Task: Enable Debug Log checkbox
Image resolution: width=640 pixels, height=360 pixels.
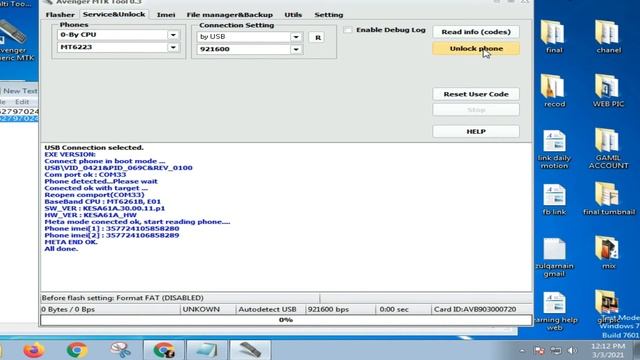Action: (x=347, y=30)
